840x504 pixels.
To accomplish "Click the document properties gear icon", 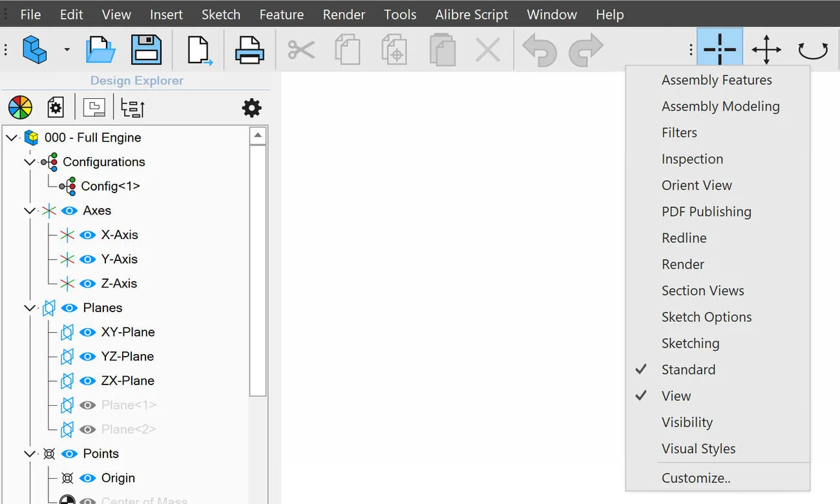I will click(56, 107).
